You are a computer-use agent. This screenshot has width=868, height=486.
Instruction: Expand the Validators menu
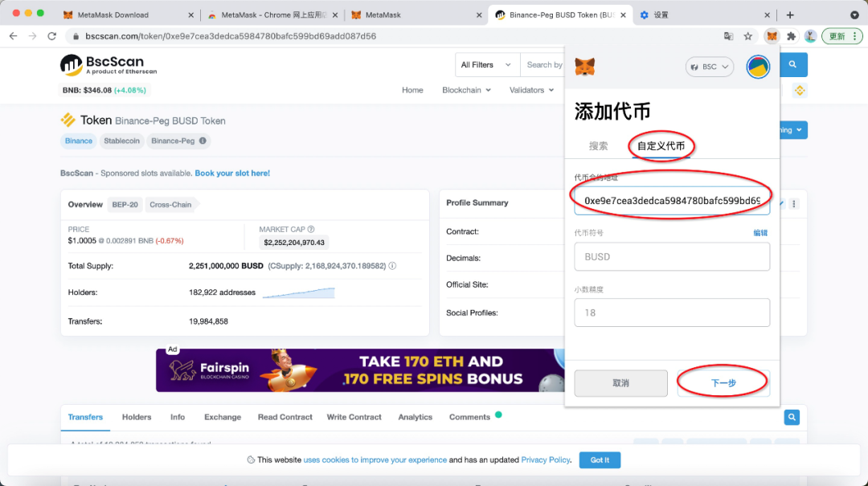tap(531, 90)
